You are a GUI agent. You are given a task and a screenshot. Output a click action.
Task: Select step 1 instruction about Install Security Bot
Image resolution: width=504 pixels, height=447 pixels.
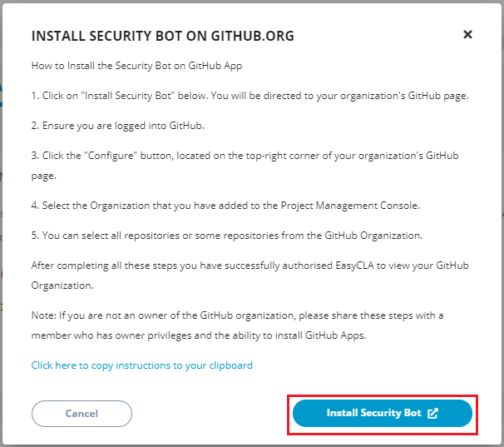[250, 96]
